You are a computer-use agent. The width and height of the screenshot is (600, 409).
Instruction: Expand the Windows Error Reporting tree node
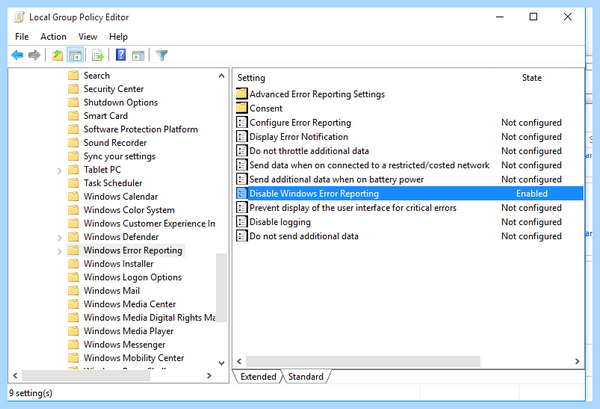[59, 251]
